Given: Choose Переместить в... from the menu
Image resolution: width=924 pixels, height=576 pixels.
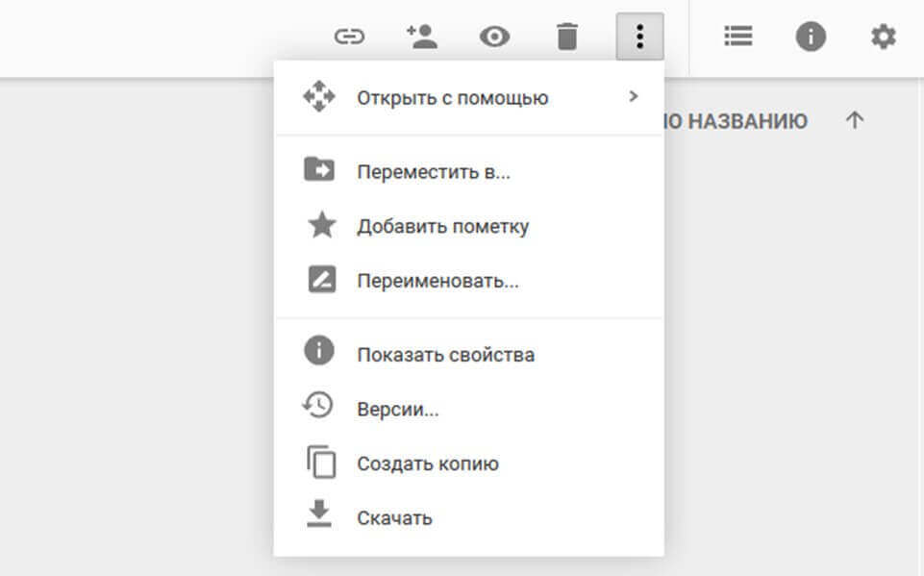Looking at the screenshot, I should (433, 173).
